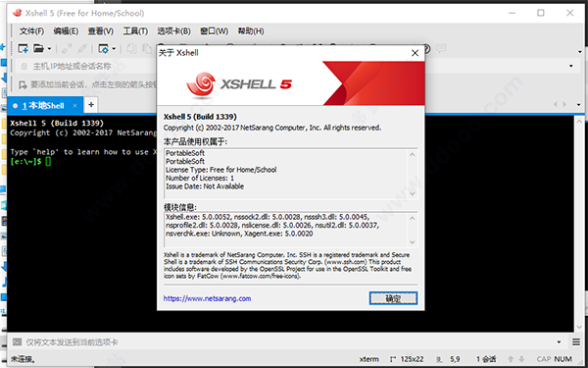Click the status bar up arrow icon
This screenshot has width=588, height=368.
(511, 359)
